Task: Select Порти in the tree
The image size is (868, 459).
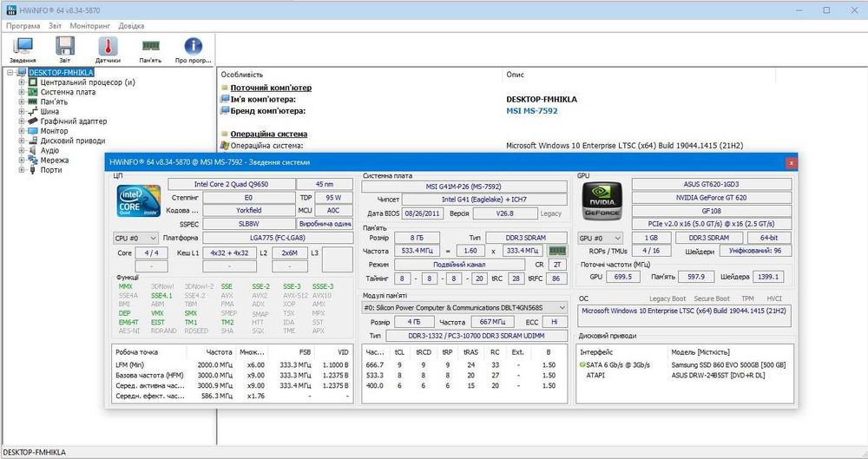Action: 51,170
